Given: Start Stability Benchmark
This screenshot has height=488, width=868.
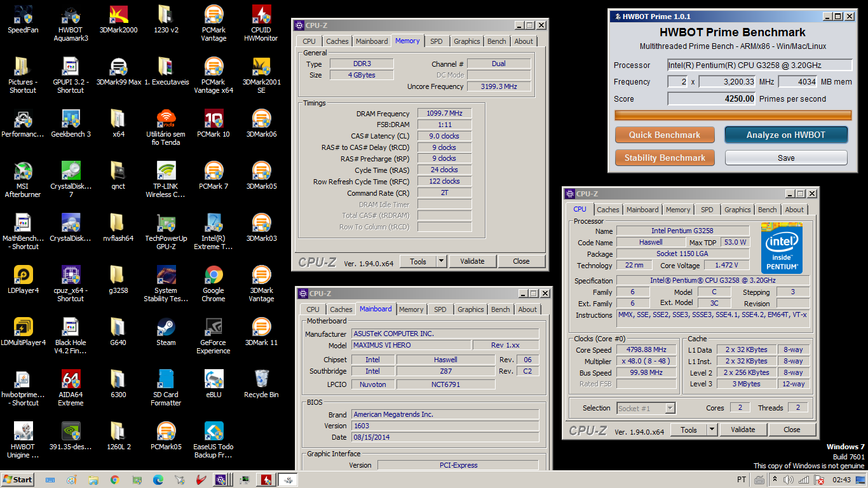Looking at the screenshot, I should pos(665,158).
